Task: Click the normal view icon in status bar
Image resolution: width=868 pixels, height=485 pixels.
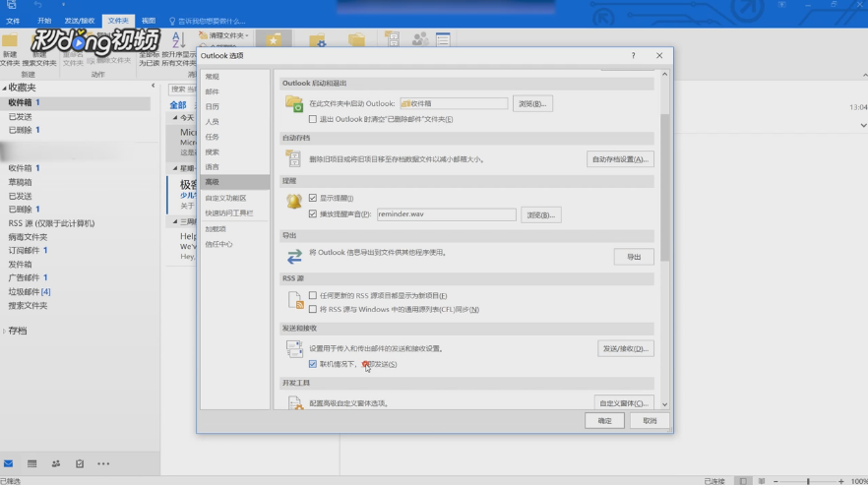Action: pyautogui.click(x=743, y=481)
